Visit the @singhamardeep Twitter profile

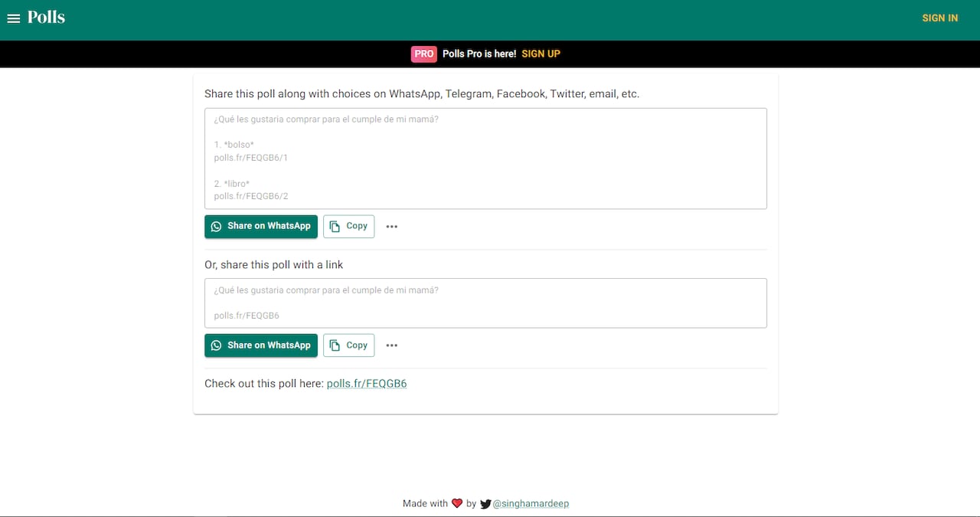click(531, 504)
